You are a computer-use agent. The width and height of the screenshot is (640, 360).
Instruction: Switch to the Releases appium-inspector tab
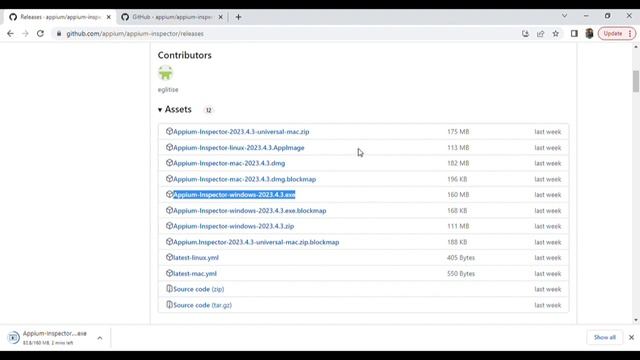tap(60, 17)
